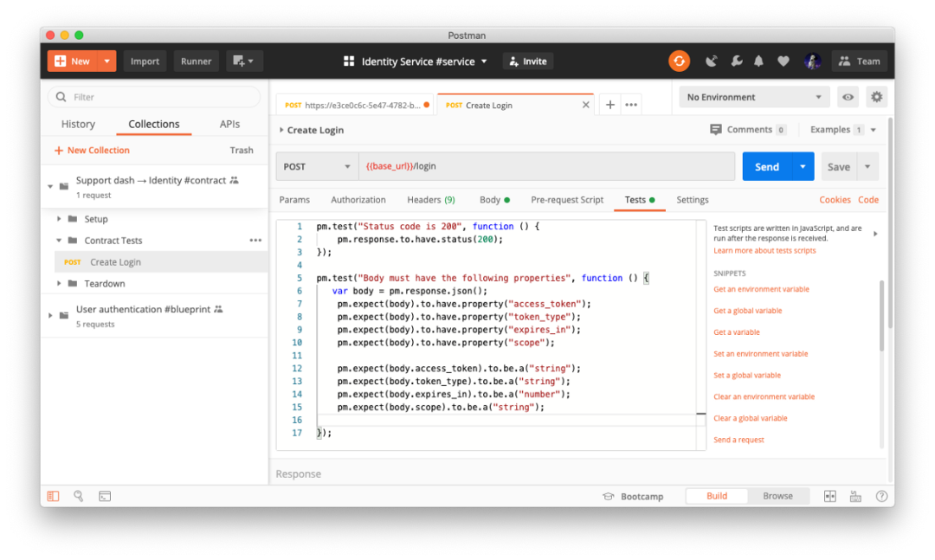
Task: Open the POST method dropdown
Action: (x=317, y=166)
